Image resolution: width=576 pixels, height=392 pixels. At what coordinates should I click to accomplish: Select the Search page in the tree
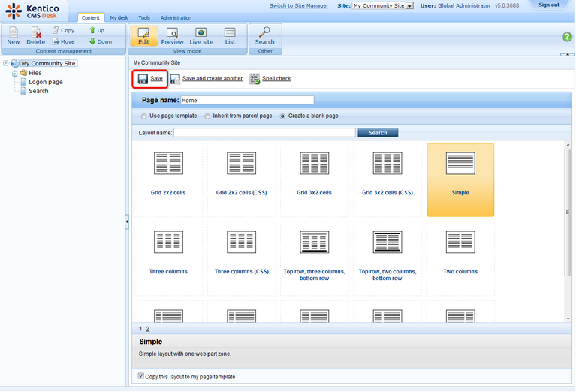point(38,91)
